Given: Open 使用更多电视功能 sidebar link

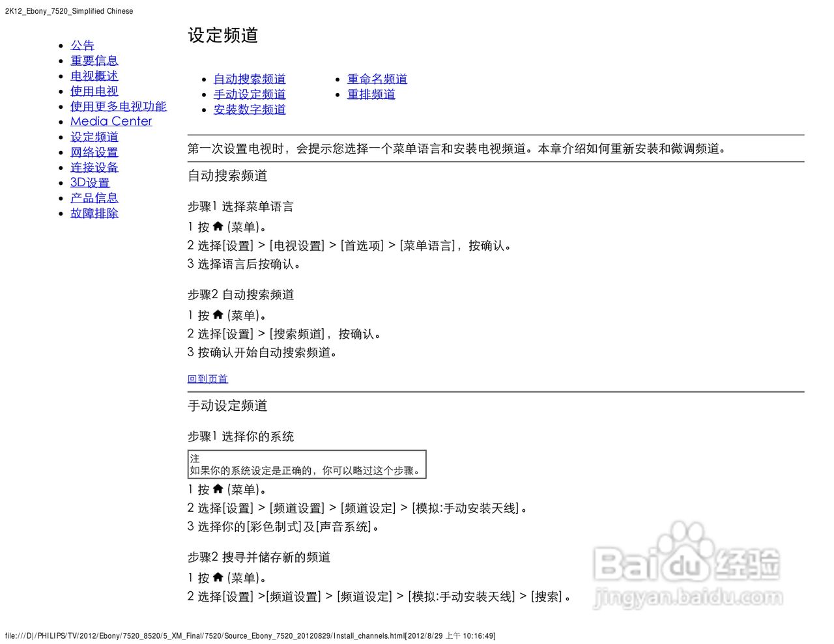Looking at the screenshot, I should point(119,106).
